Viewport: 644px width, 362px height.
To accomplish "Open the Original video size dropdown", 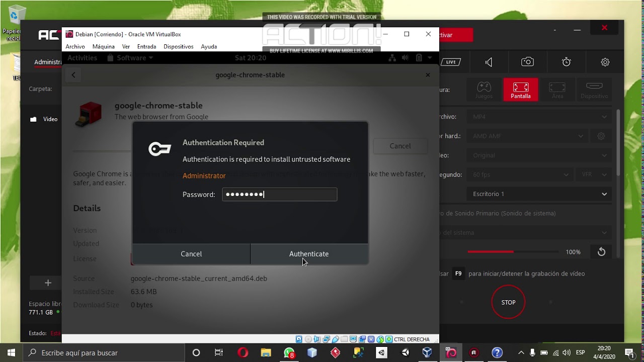I will coord(539,155).
